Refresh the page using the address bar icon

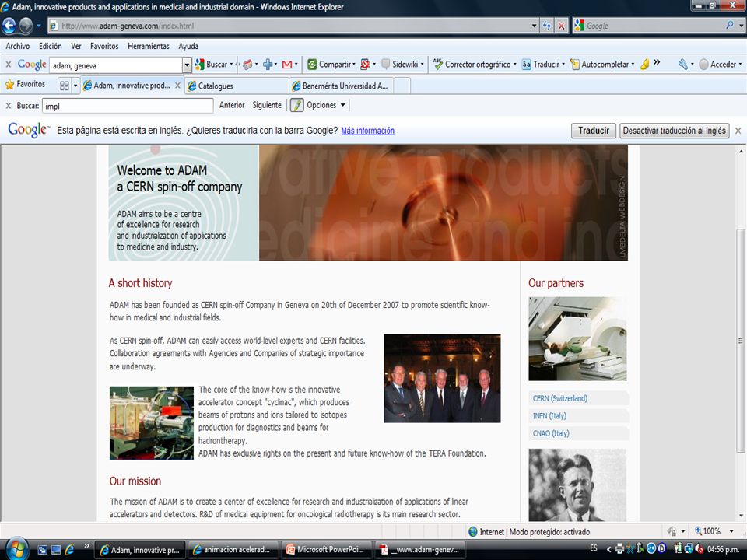pos(547,26)
